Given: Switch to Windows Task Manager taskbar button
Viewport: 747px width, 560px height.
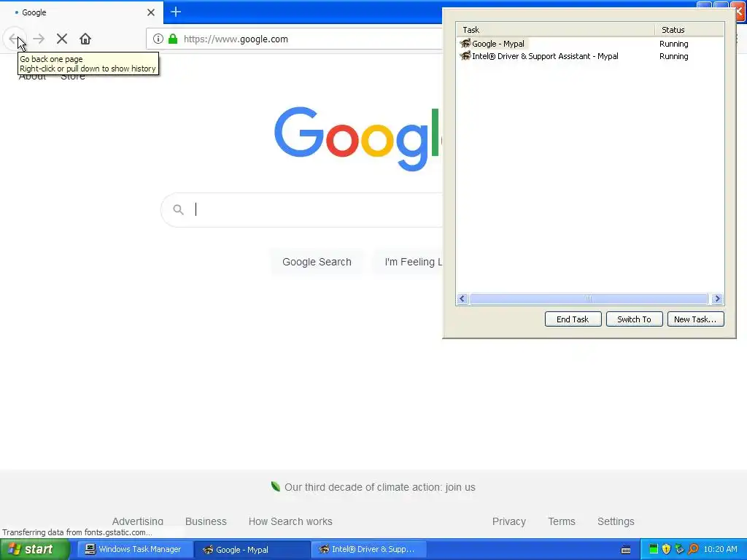Looking at the screenshot, I should [x=135, y=549].
